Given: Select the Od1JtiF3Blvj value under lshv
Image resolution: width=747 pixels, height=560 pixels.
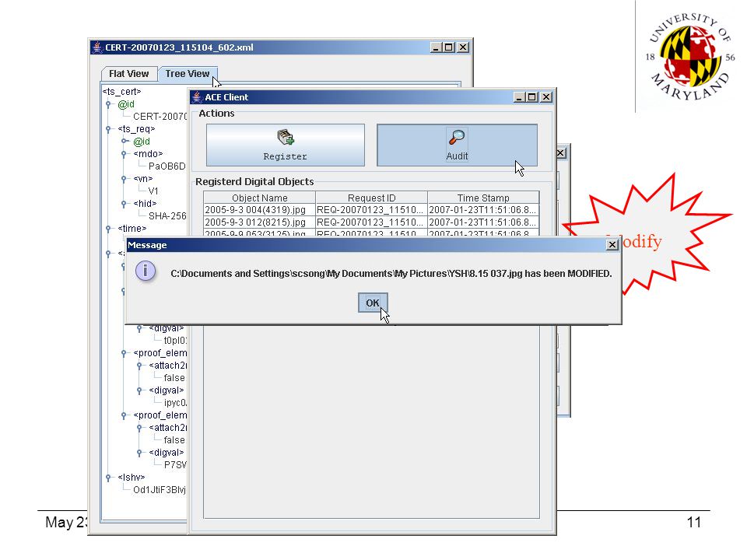Looking at the screenshot, I should coord(159,489).
